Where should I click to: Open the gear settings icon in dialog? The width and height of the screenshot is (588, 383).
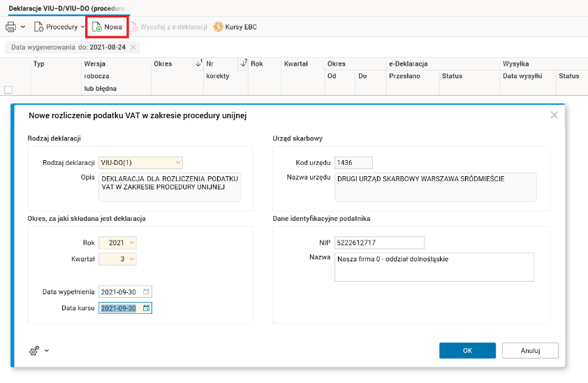coord(35,350)
